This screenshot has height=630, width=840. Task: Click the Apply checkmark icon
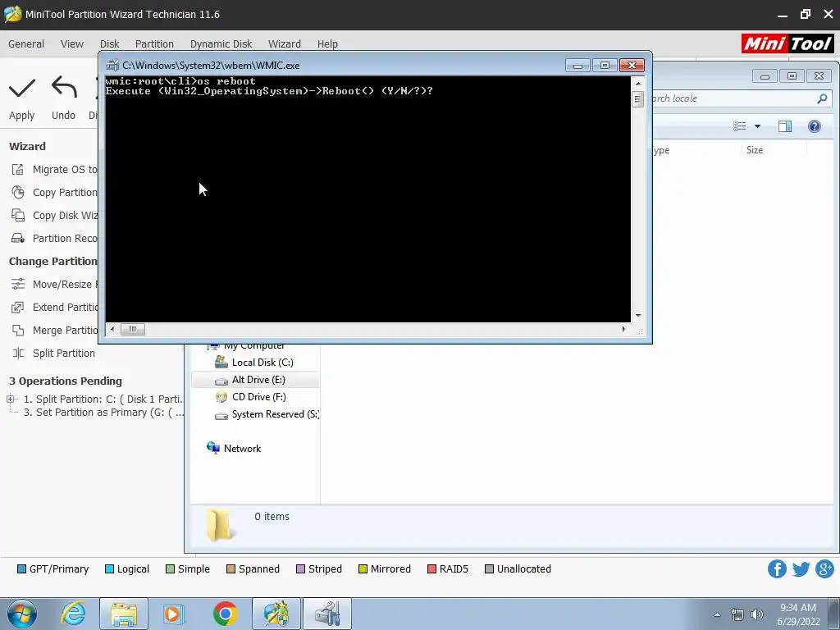coord(22,88)
